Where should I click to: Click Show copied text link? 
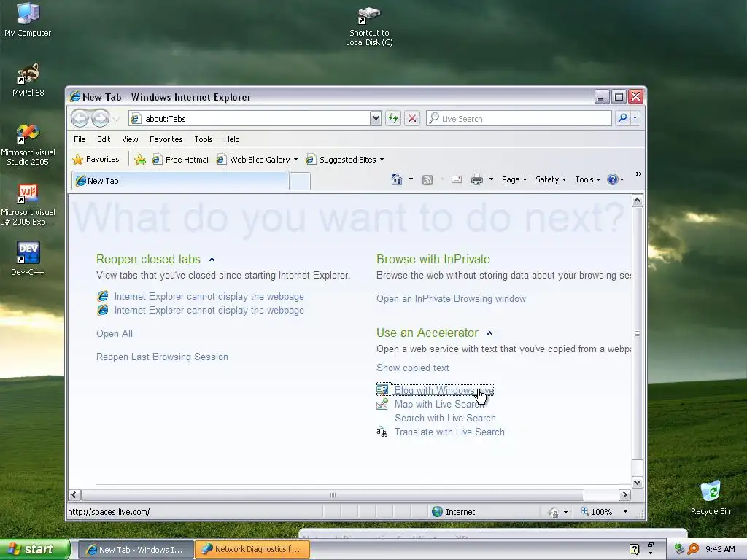(413, 368)
